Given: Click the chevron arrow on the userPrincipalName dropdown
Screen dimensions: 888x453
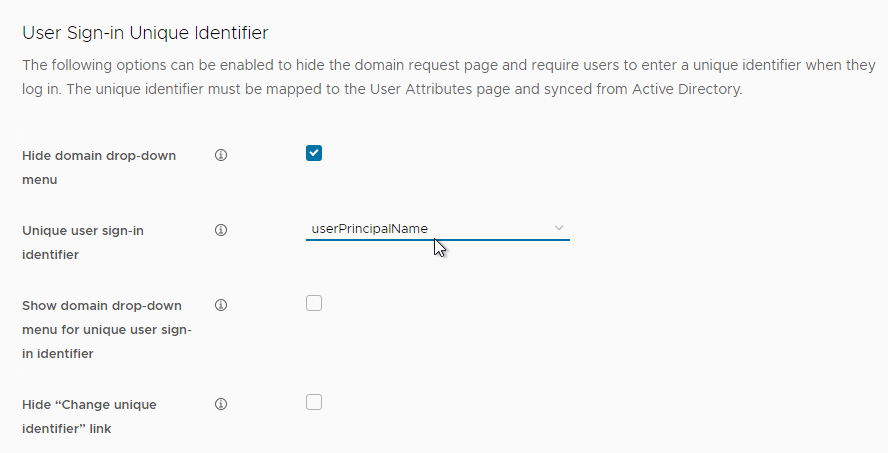Looking at the screenshot, I should 558,228.
